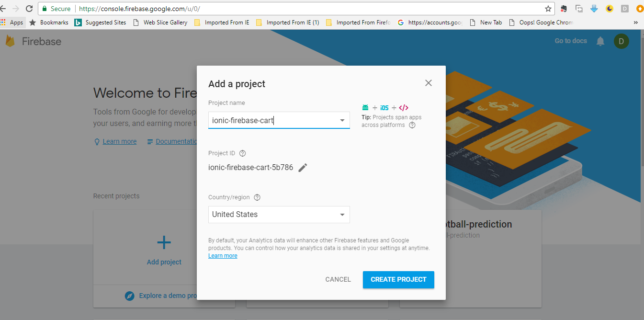
Task: Open the account avatar D
Action: click(x=621, y=41)
